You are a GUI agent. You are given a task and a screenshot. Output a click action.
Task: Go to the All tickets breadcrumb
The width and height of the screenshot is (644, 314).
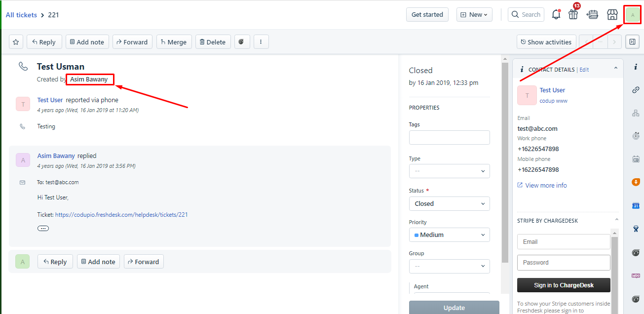pos(21,15)
